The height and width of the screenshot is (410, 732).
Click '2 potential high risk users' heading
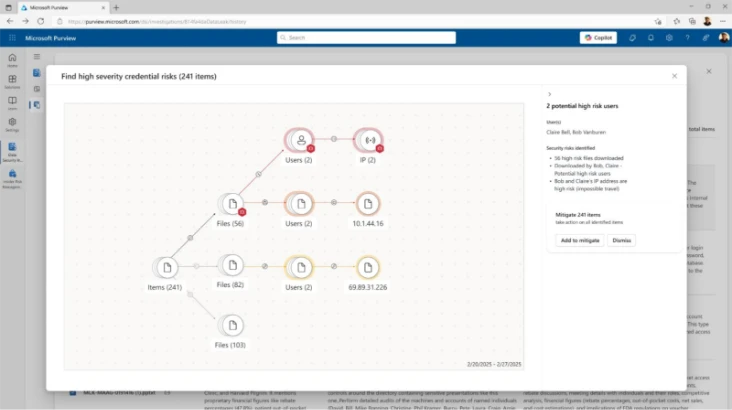pyautogui.click(x=582, y=106)
